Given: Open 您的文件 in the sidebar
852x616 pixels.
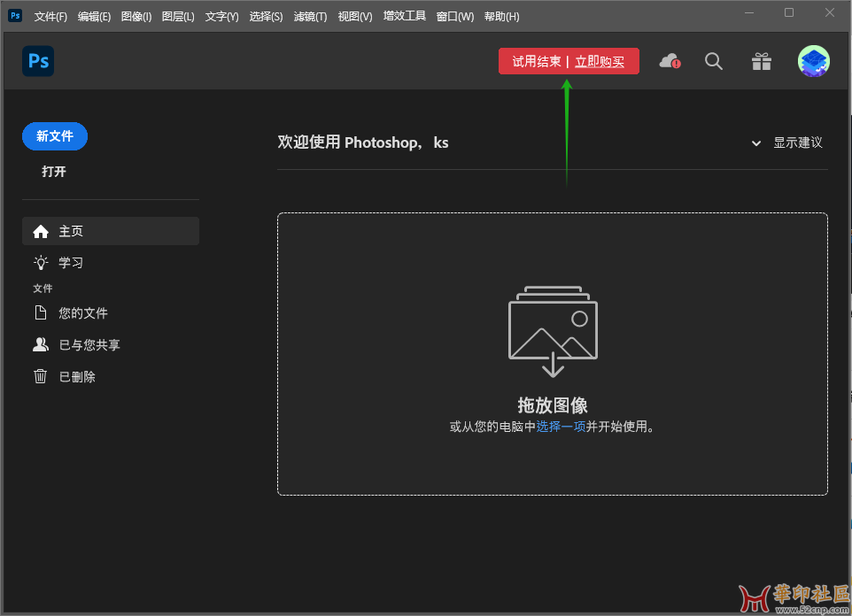Looking at the screenshot, I should [111, 313].
